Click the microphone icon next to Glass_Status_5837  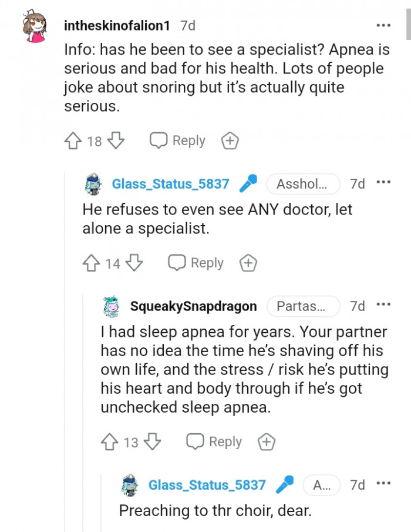248,183
